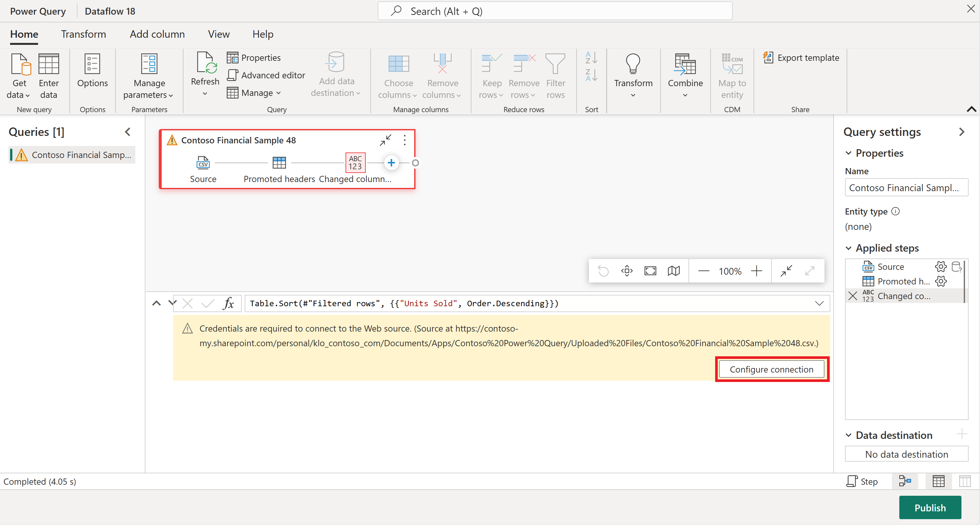Collapse the Contoso Financial Sample 48 query node
This screenshot has width=980, height=525.
click(x=385, y=140)
